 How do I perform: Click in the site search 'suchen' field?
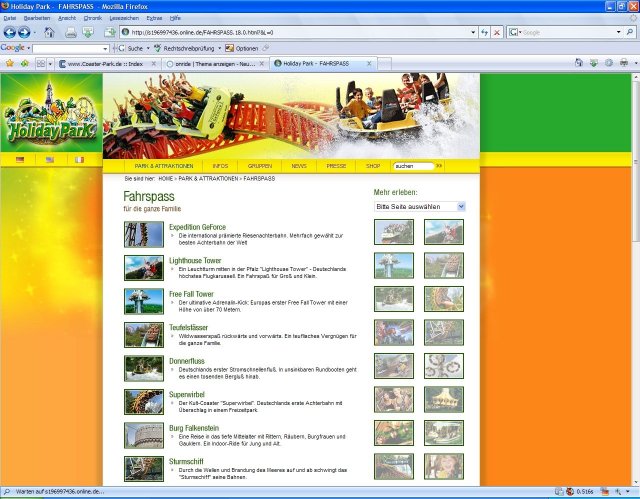413,166
